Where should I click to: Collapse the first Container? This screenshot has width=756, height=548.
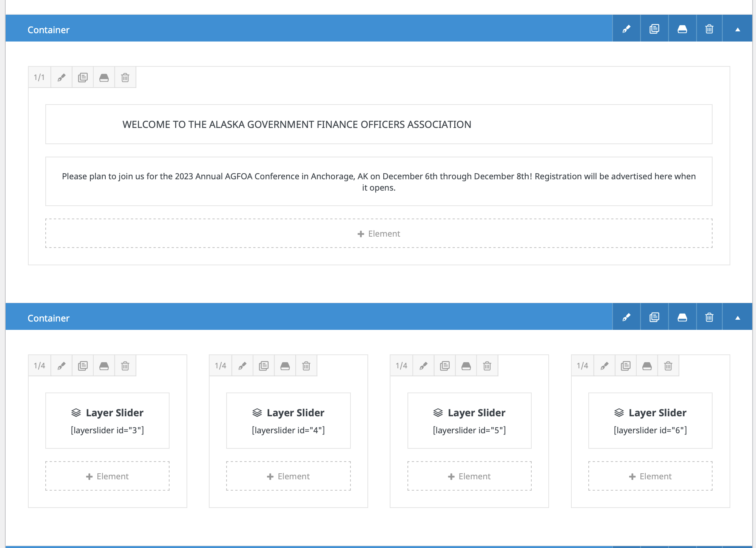(x=737, y=29)
